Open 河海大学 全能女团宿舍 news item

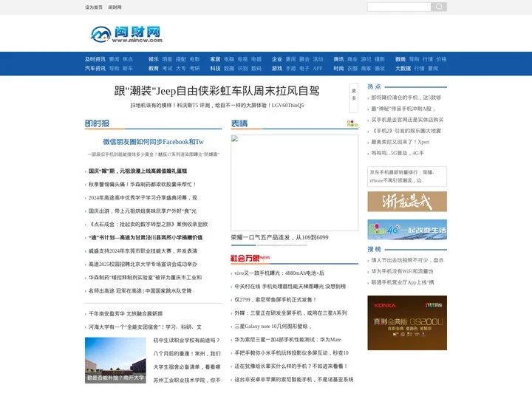click(145, 327)
